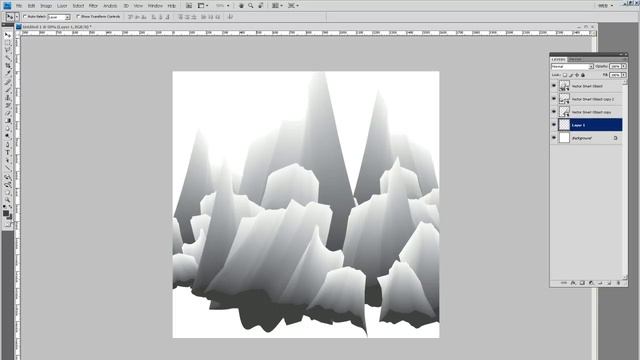Image resolution: width=640 pixels, height=360 pixels.
Task: Click the Align left edges icon in the options bar
Action: (154, 17)
